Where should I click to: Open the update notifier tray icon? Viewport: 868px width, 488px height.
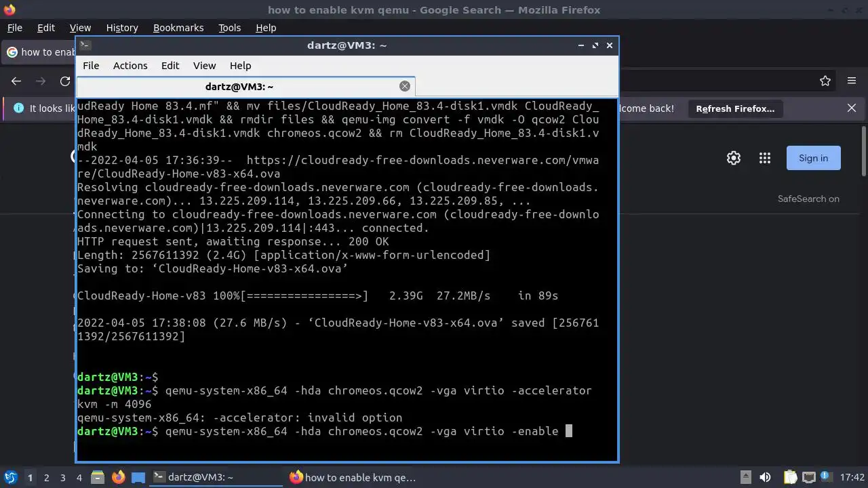825,477
